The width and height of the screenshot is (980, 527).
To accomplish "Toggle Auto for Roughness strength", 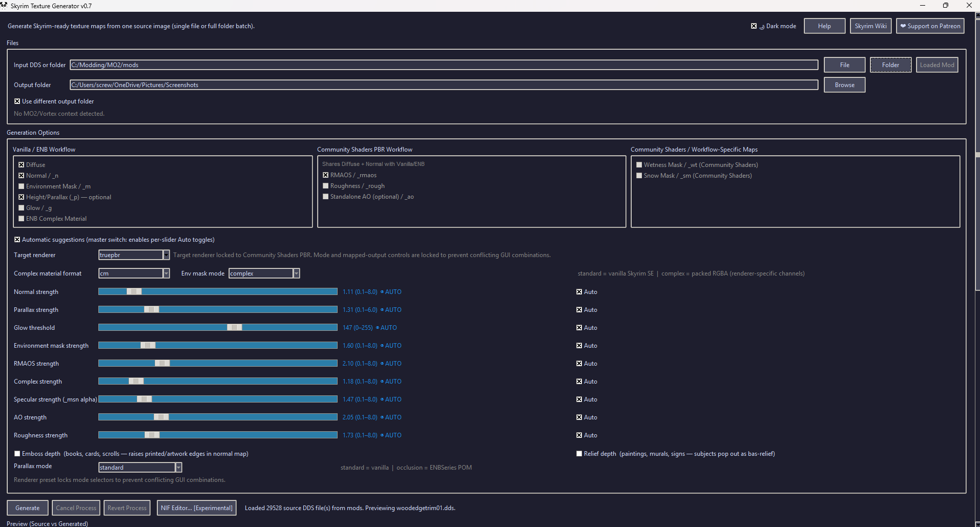I will [579, 435].
